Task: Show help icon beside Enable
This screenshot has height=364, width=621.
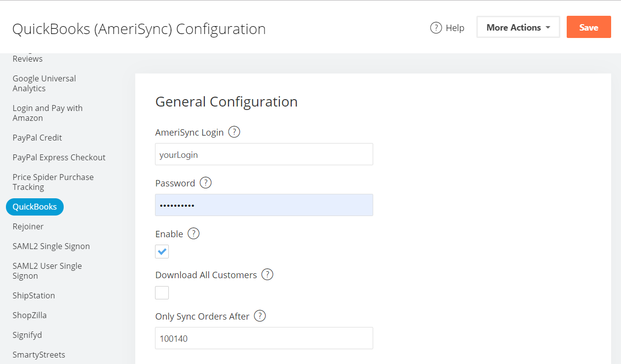Action: coord(194,234)
